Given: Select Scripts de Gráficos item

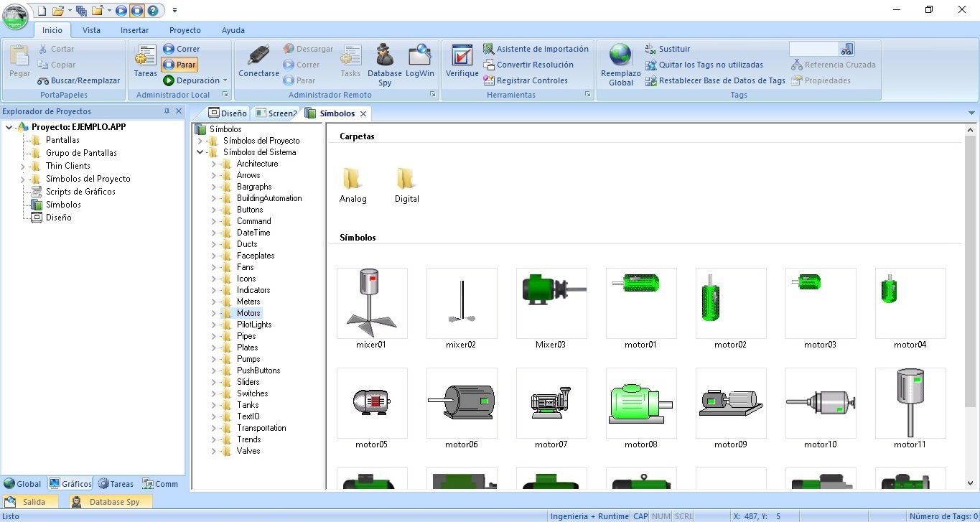Looking at the screenshot, I should coord(80,192).
